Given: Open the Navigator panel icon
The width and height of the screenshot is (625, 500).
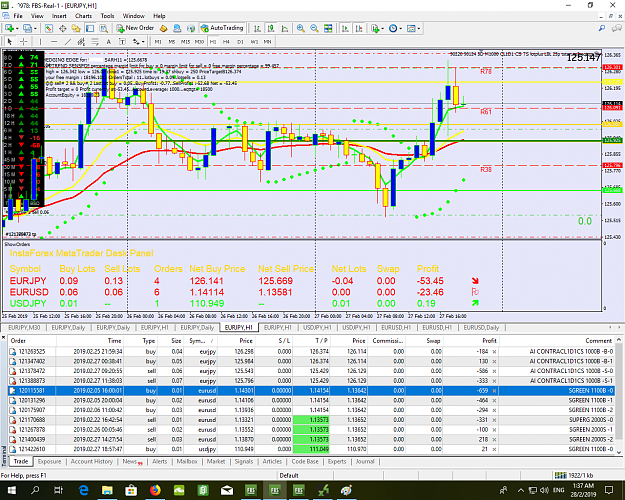Looking at the screenshot, I should click(76, 28).
